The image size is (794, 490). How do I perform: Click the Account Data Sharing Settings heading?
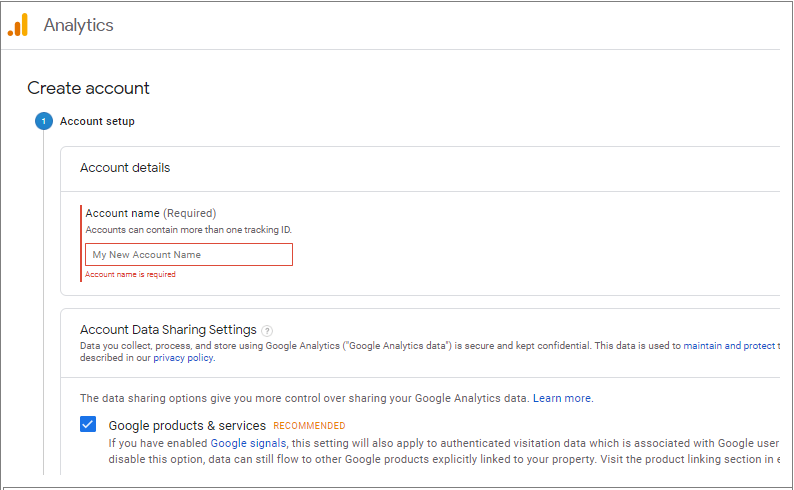(x=168, y=330)
